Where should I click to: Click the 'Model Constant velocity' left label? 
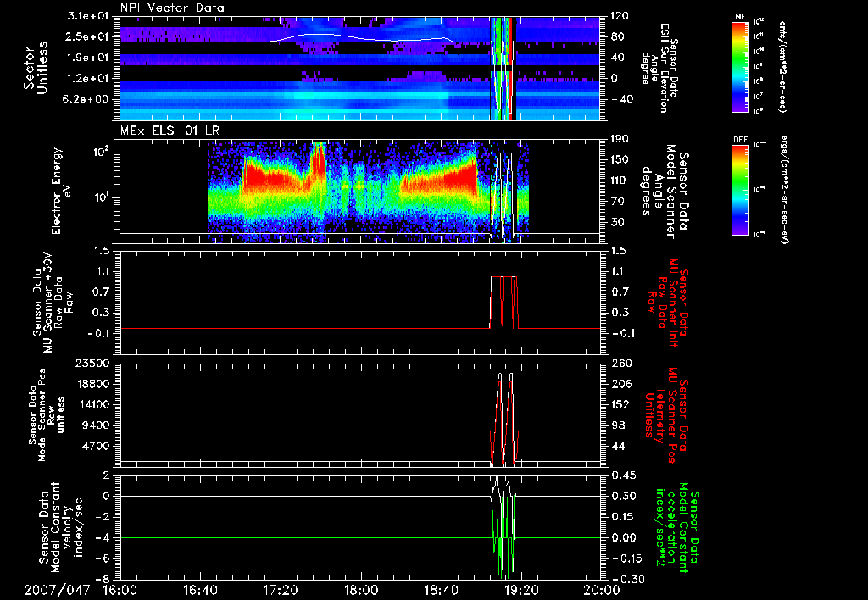pos(60,527)
